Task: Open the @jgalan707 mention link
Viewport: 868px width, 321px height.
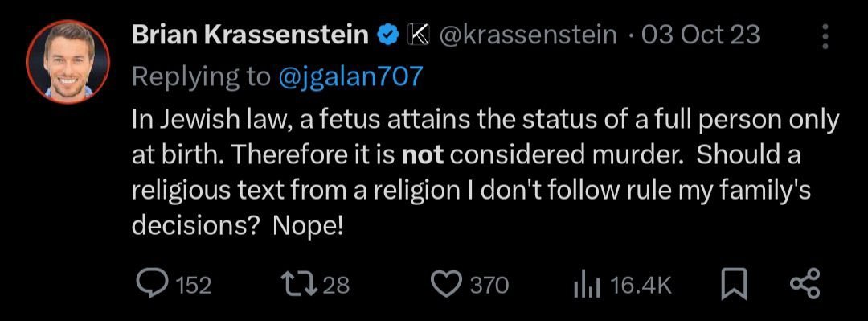Action: click(348, 77)
